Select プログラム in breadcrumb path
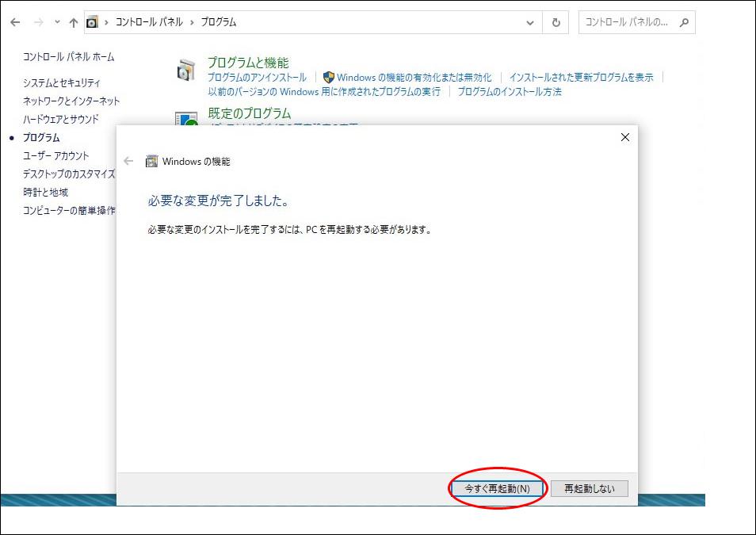The width and height of the screenshot is (756, 535). point(219,22)
